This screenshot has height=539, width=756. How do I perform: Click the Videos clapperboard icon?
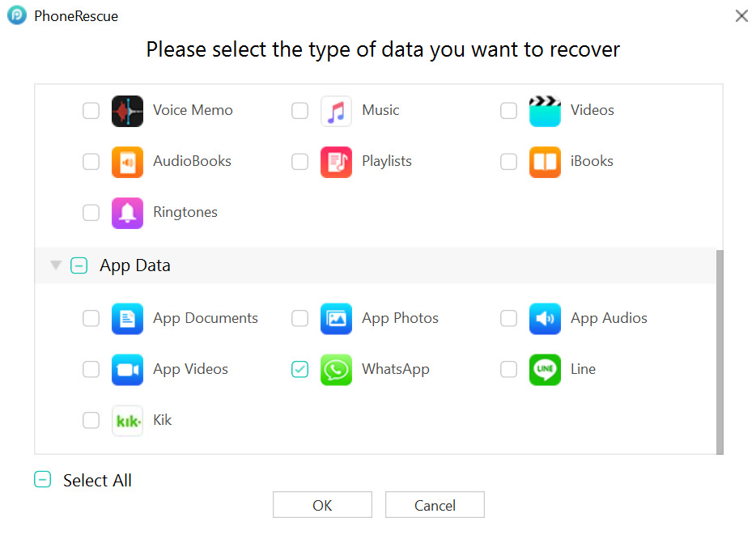[x=545, y=111]
